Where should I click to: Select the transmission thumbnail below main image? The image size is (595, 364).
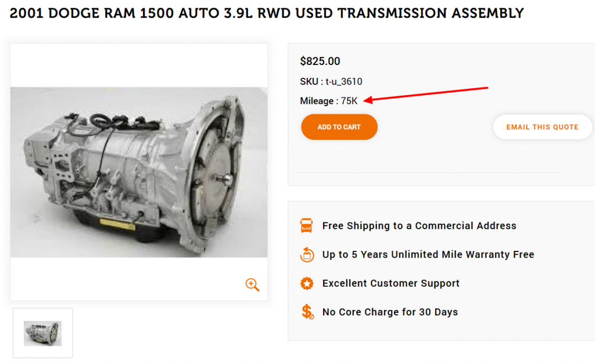(42, 333)
